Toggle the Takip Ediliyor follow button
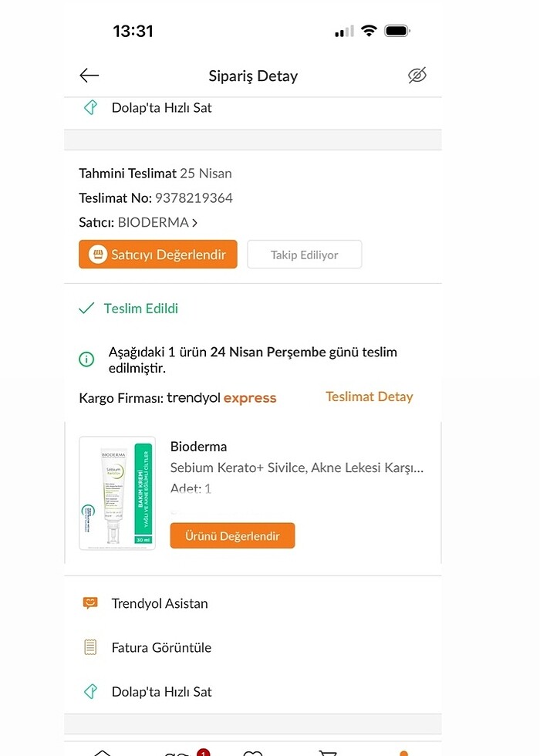The width and height of the screenshot is (540, 756). (x=304, y=255)
